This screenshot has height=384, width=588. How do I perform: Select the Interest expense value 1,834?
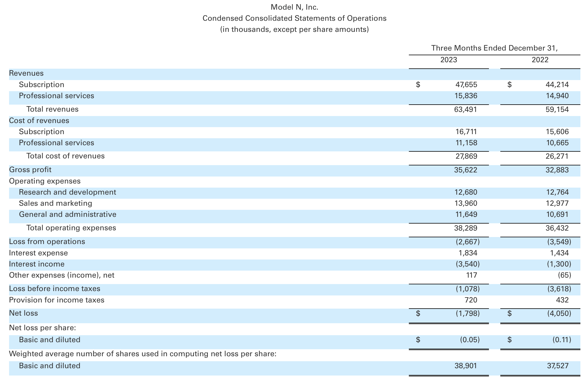[x=468, y=252]
